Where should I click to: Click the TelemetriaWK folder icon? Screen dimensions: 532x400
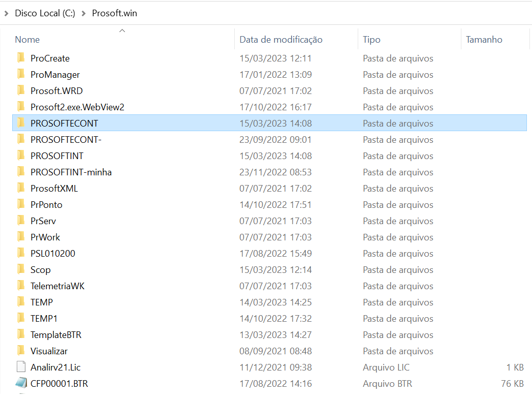[x=21, y=286]
